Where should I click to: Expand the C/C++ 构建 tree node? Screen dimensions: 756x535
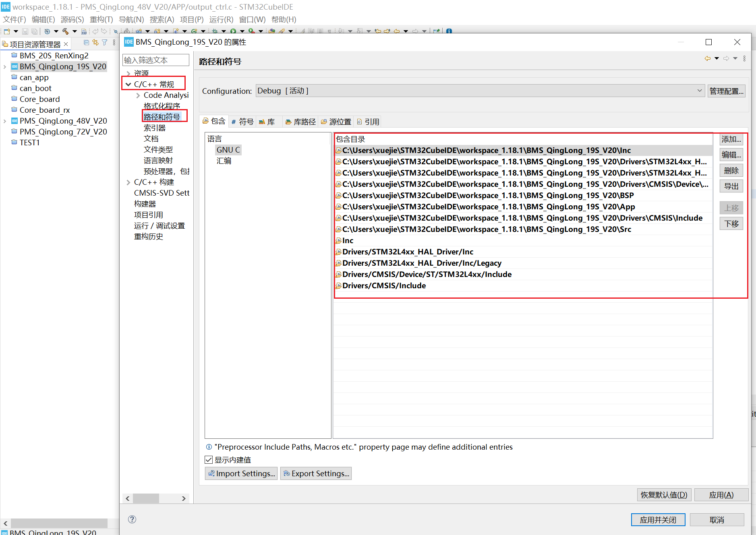click(x=128, y=182)
